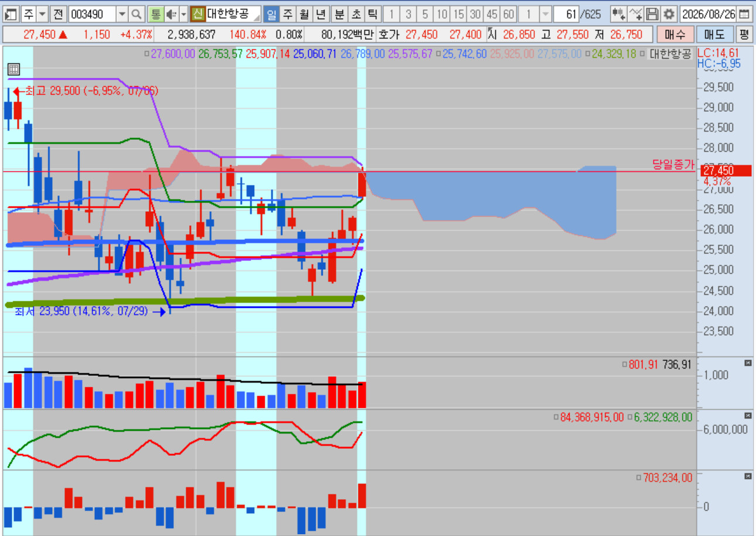Click the speaker sound icon
756x536 pixels.
tap(171, 13)
